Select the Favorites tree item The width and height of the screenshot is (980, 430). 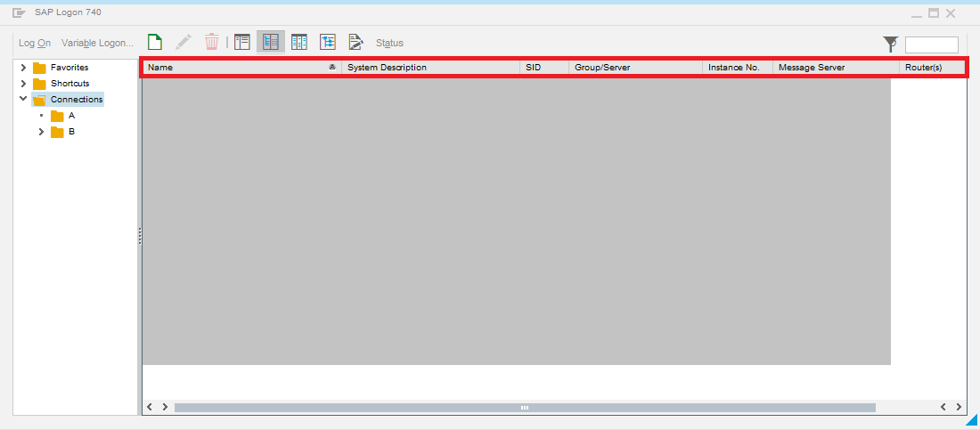(69, 68)
